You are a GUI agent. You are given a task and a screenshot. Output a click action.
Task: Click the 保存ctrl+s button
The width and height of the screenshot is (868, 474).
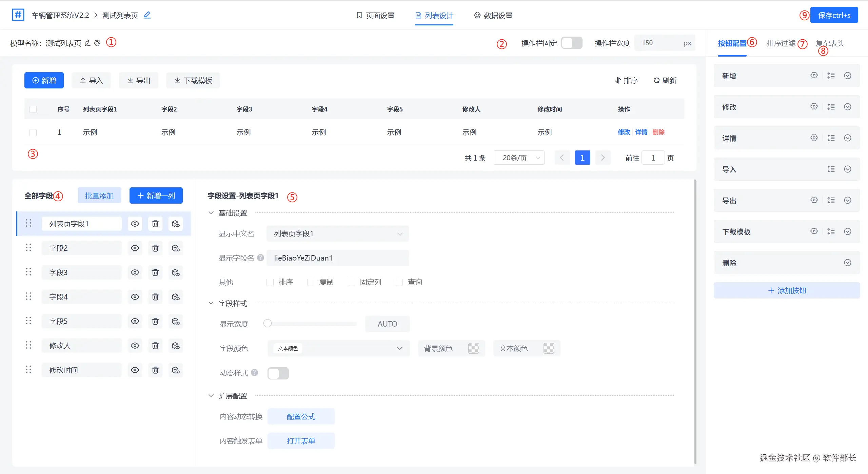(x=834, y=15)
